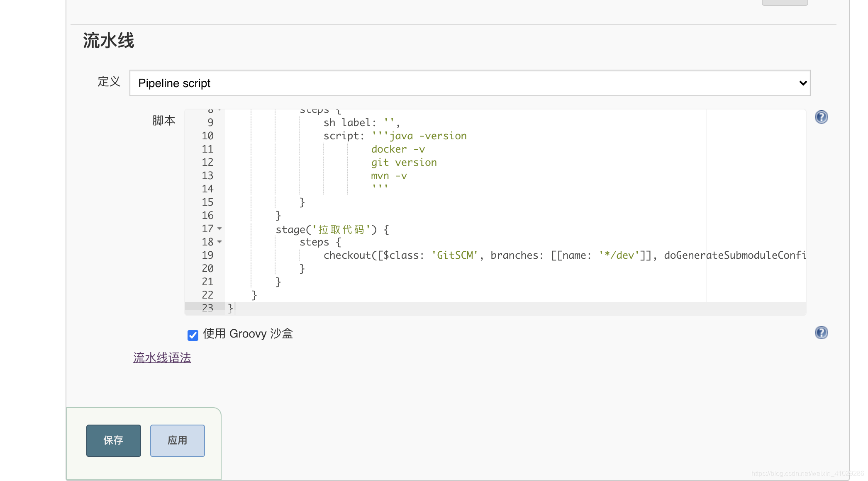Click the stage('拉取代码') line in editor
Image resolution: width=868 pixels, height=481 pixels.
click(332, 229)
